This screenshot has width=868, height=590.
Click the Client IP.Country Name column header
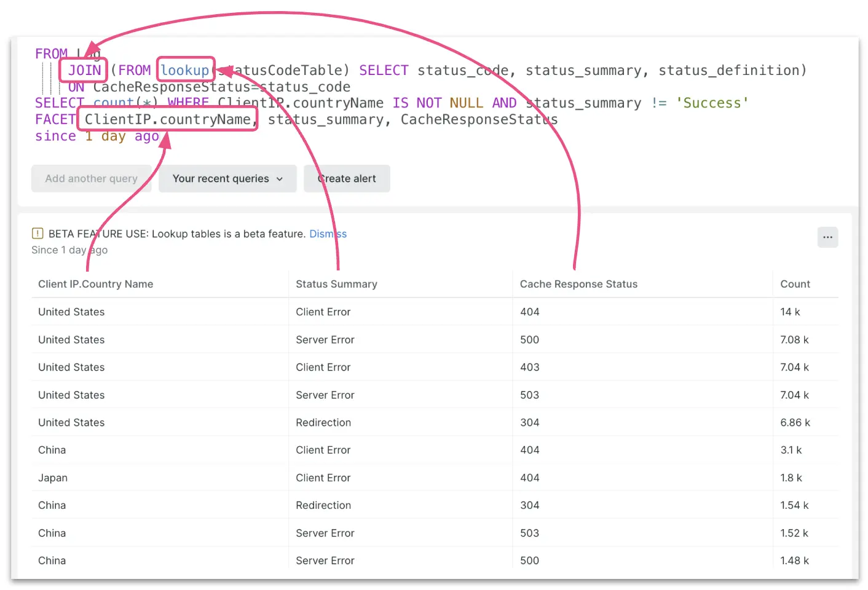pyautogui.click(x=95, y=284)
